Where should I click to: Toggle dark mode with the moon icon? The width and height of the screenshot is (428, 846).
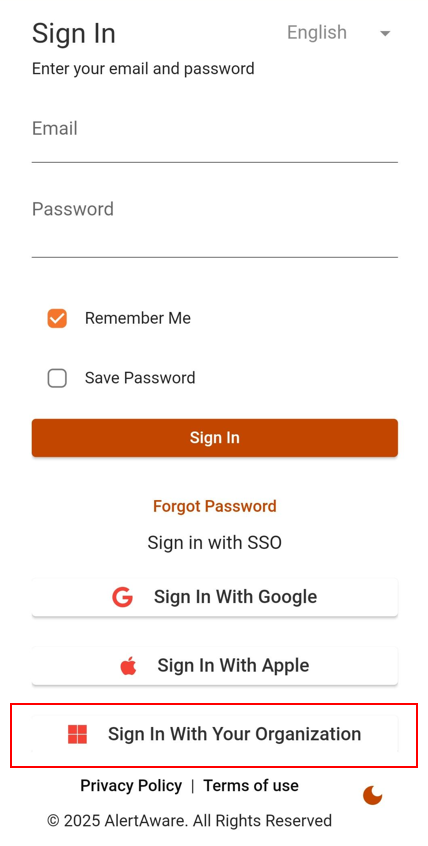(372, 795)
